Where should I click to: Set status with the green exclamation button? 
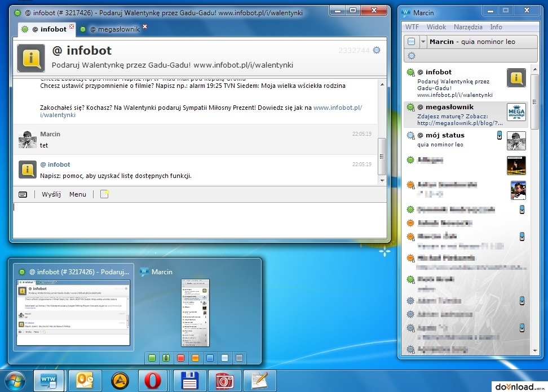pos(166,358)
